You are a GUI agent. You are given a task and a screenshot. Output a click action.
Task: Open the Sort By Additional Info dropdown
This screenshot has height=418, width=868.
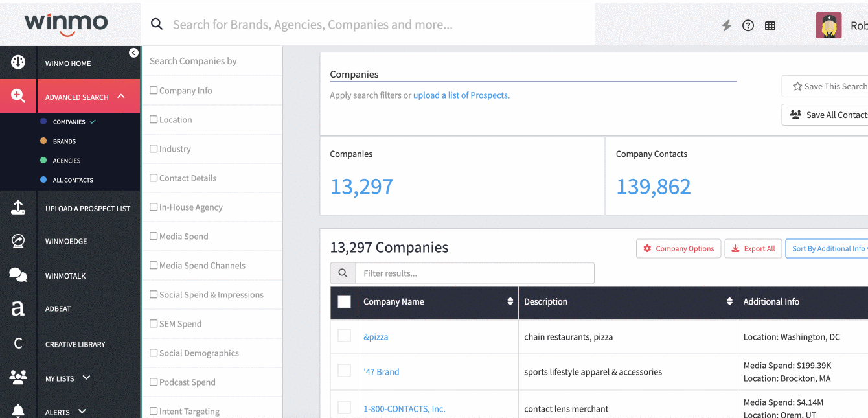(x=828, y=248)
